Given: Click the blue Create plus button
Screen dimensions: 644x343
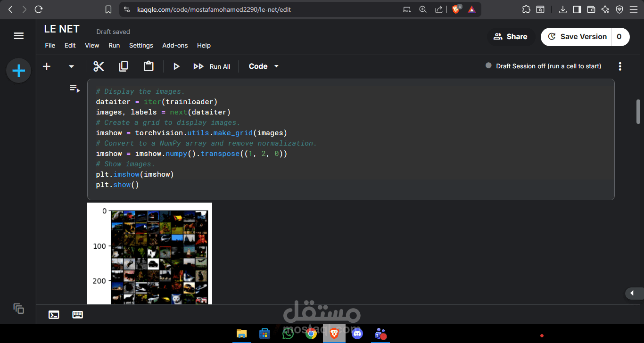Looking at the screenshot, I should coord(19,71).
